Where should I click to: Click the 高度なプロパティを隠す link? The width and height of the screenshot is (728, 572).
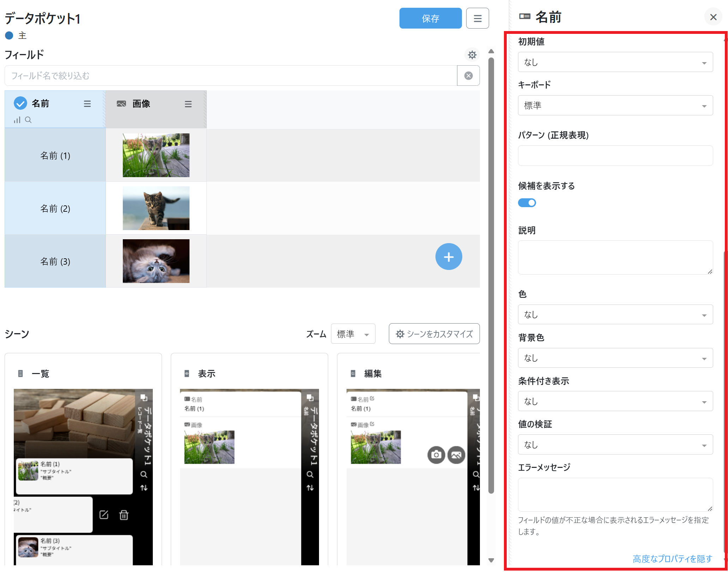click(x=672, y=559)
